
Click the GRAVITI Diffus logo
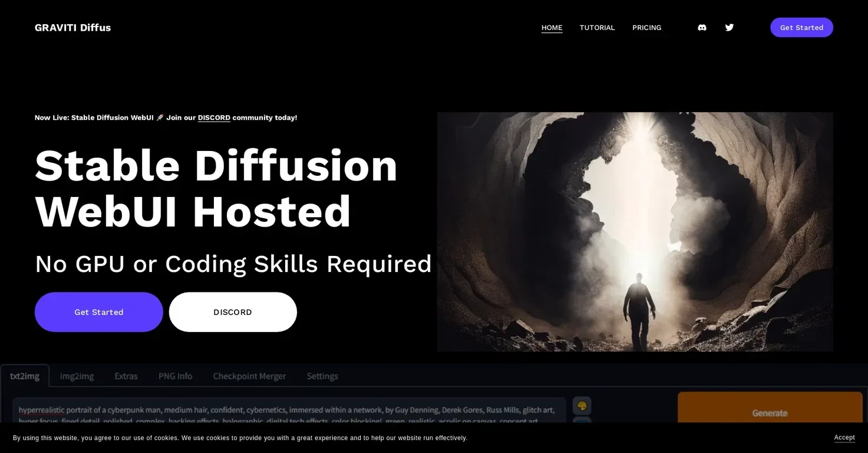(x=72, y=28)
